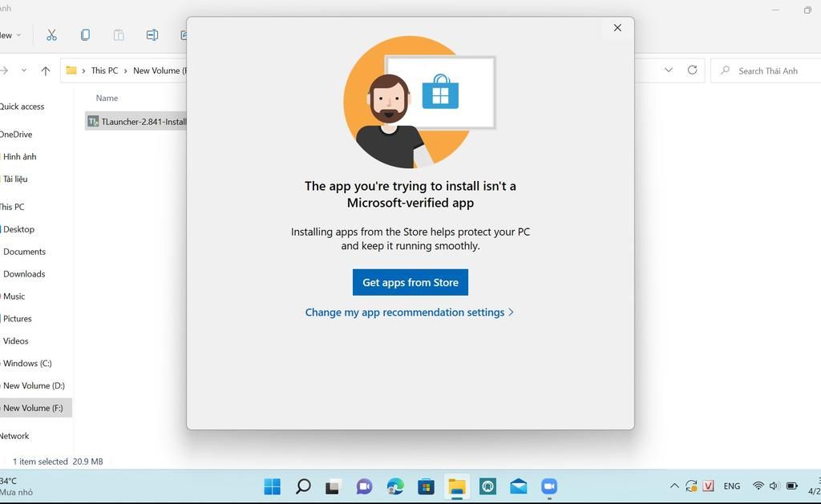Open Pictures in the sidebar
Viewport: 821px width, 504px height.
coord(18,319)
